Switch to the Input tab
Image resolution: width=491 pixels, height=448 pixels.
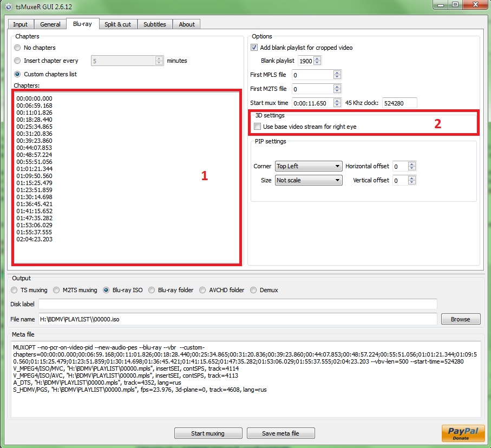[21, 24]
